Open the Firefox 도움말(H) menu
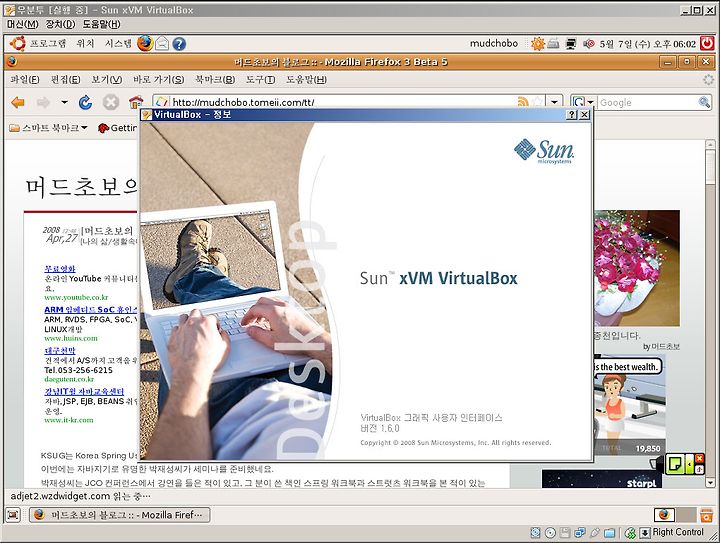The width and height of the screenshot is (720, 543). pos(306,79)
